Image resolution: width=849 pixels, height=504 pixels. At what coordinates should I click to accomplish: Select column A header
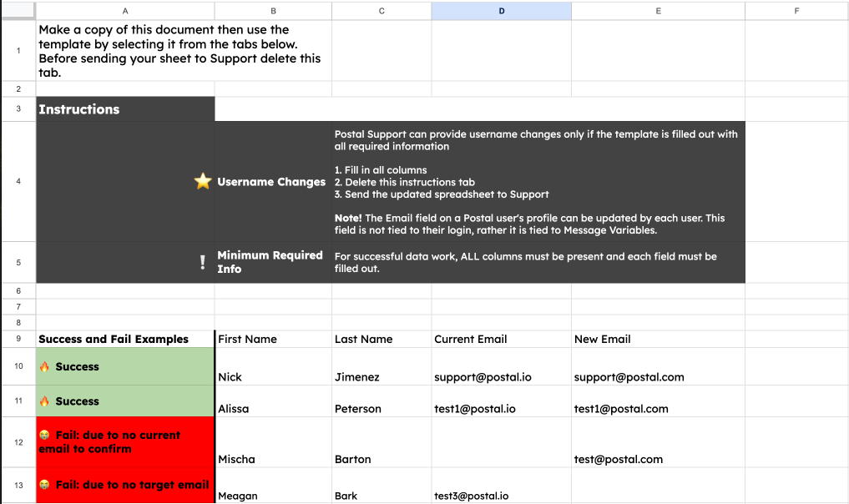[x=125, y=11]
